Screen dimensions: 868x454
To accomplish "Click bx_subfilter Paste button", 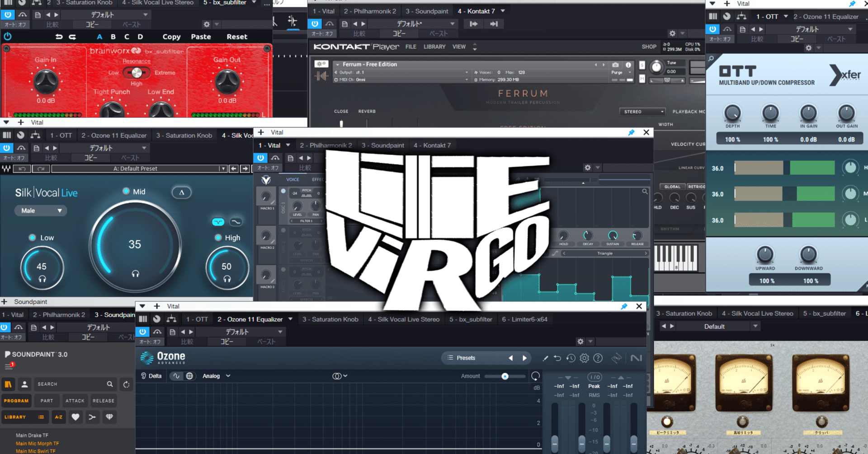I will (201, 37).
